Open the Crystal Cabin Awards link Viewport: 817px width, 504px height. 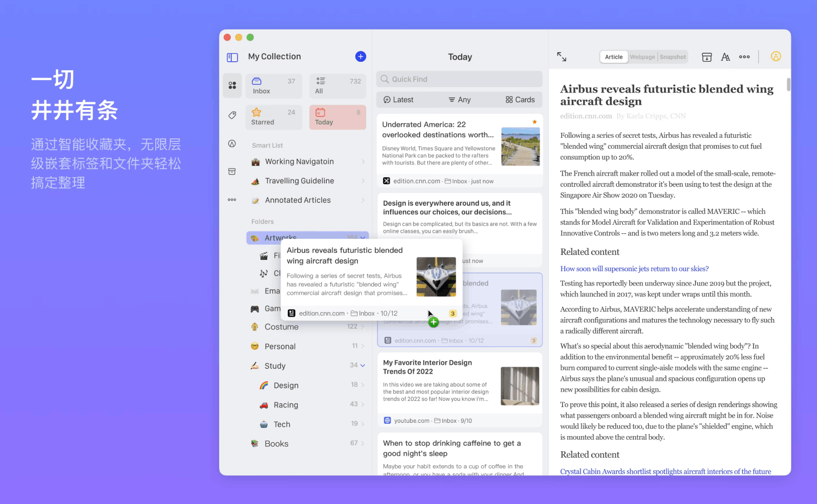[665, 471]
